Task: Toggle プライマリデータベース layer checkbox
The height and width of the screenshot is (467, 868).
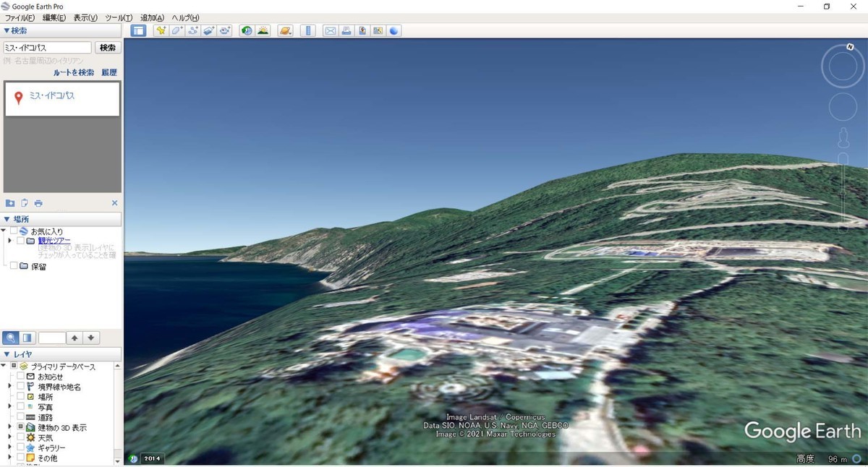Action: (14, 367)
